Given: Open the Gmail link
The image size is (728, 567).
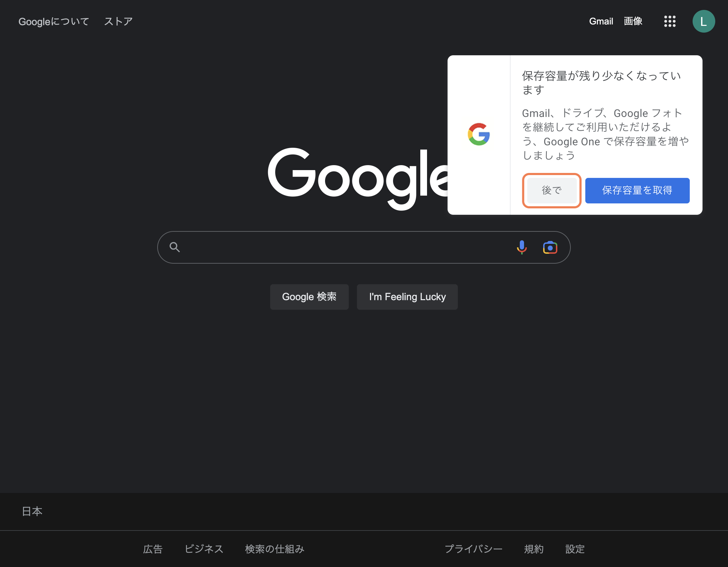Looking at the screenshot, I should (x=601, y=21).
